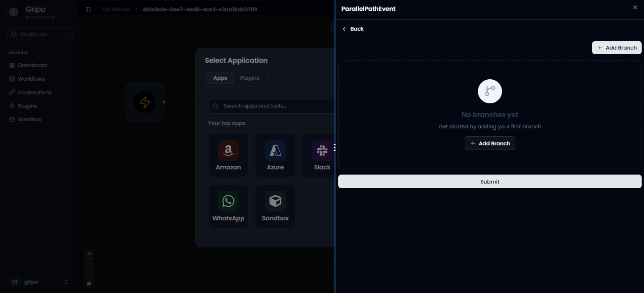Expand the gripo user account switcher
The image size is (644, 293).
coord(40,282)
